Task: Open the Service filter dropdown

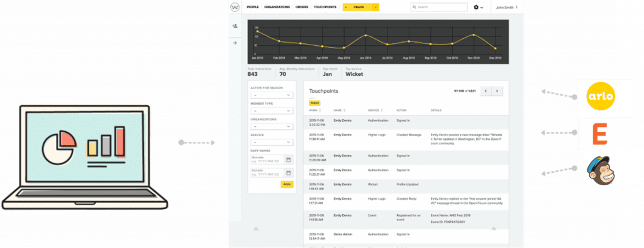Action: (x=272, y=143)
